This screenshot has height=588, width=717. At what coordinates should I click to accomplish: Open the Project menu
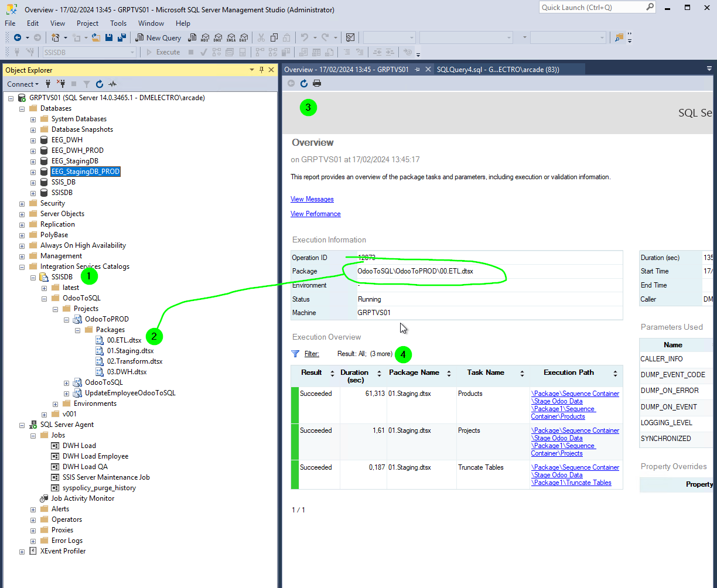click(x=88, y=23)
